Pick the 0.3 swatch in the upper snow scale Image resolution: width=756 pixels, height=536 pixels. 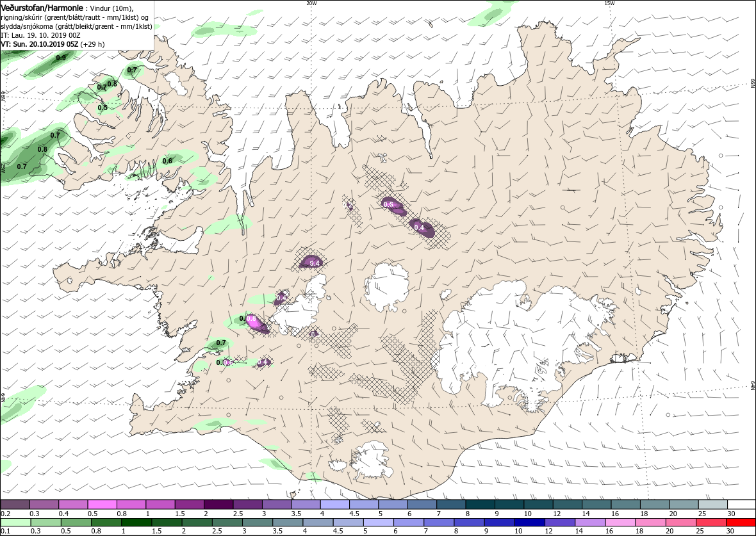[x=44, y=504]
